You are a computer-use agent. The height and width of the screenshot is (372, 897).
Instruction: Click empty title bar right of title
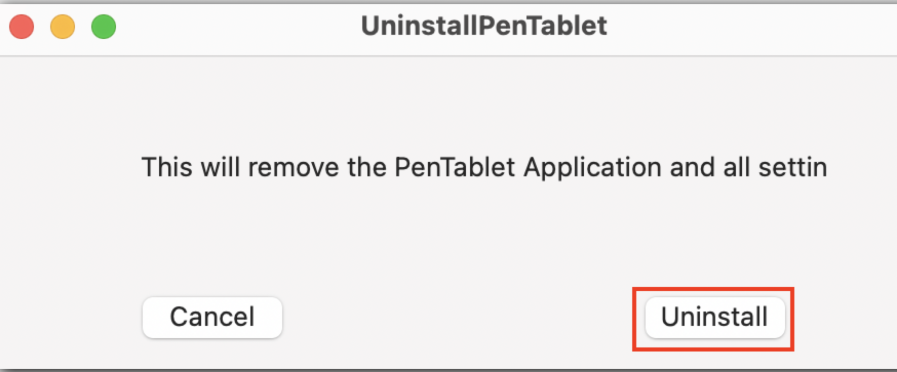pos(744,27)
